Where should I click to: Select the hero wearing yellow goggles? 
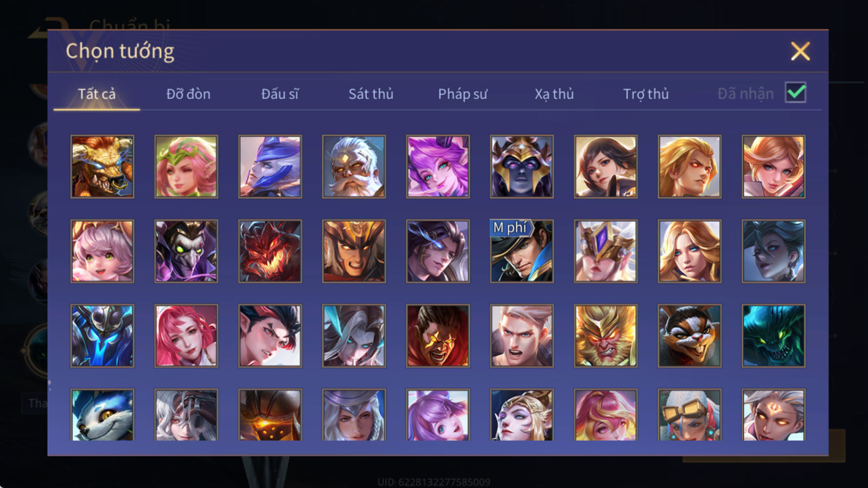point(690,414)
